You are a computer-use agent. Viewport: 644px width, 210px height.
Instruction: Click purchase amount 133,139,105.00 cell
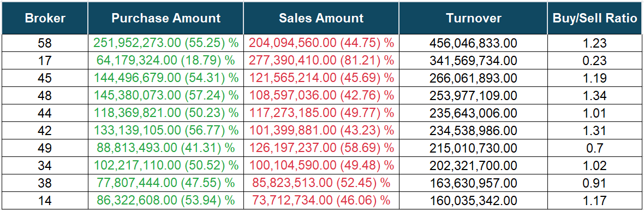[x=165, y=131]
